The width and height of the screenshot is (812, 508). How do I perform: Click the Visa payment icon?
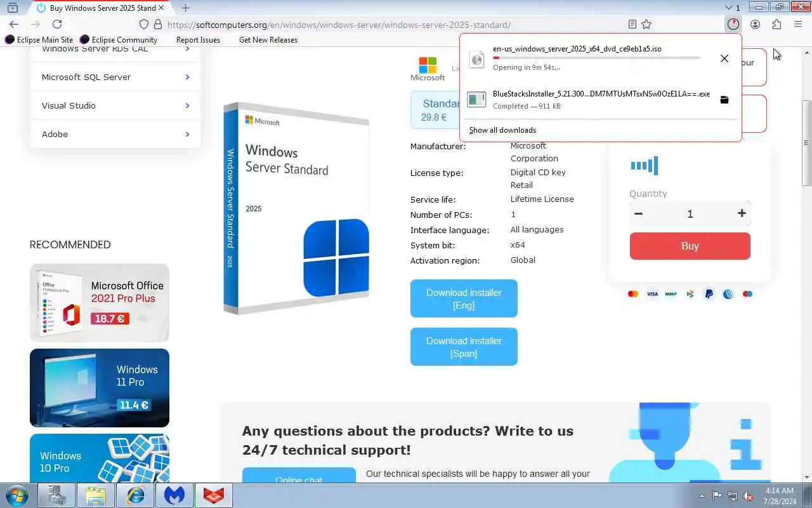coord(652,294)
